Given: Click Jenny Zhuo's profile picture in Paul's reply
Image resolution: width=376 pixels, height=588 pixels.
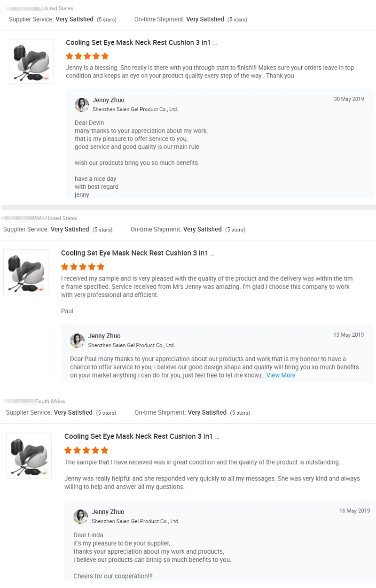Looking at the screenshot, I should 77,340.
